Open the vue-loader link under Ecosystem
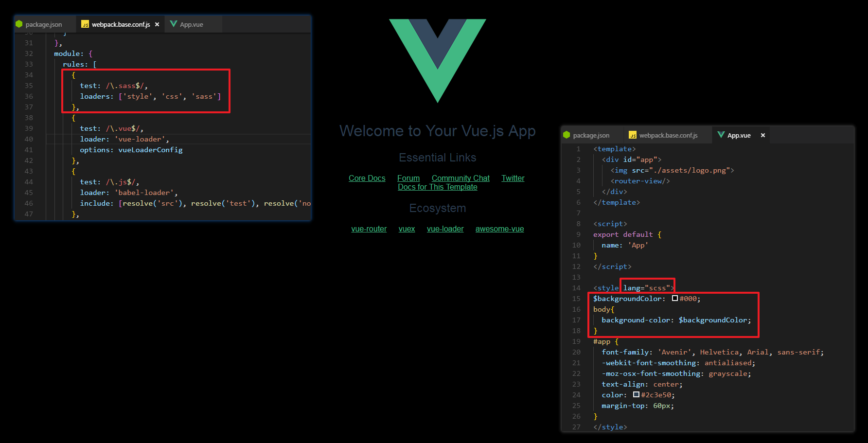This screenshot has height=443, width=868. [x=445, y=229]
